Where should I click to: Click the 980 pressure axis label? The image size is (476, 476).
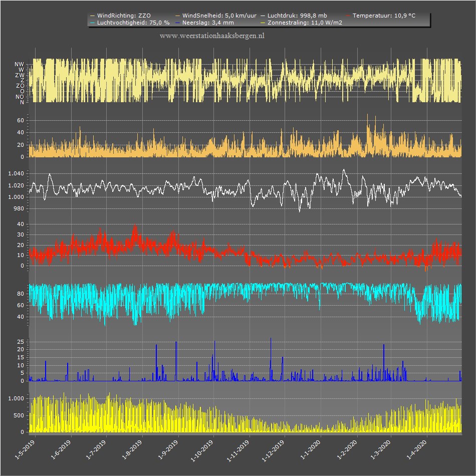[19, 208]
